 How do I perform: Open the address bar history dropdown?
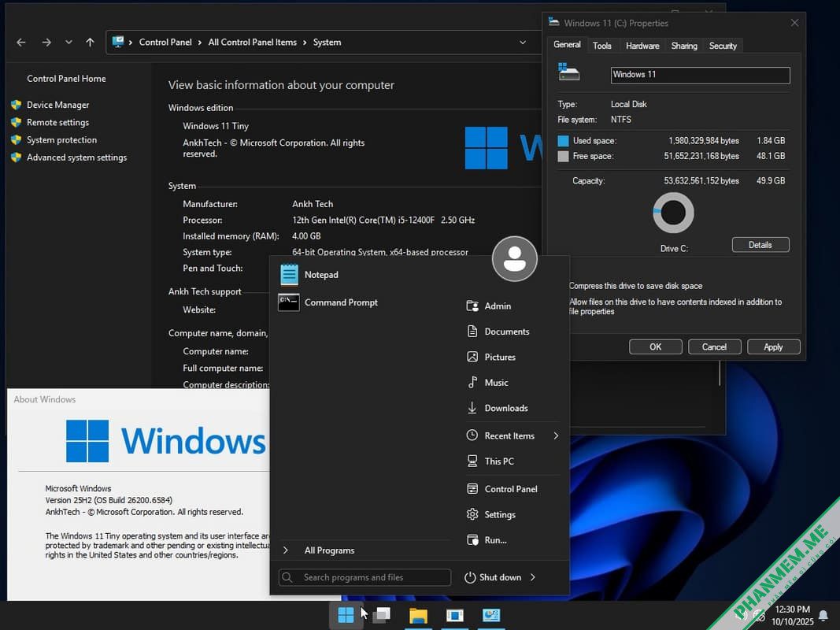click(523, 43)
